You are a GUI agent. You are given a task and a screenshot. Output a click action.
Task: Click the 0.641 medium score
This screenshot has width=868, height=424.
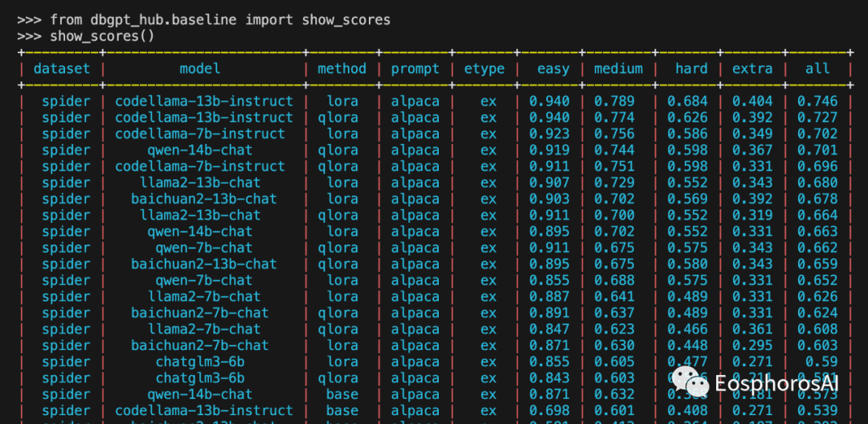click(615, 297)
